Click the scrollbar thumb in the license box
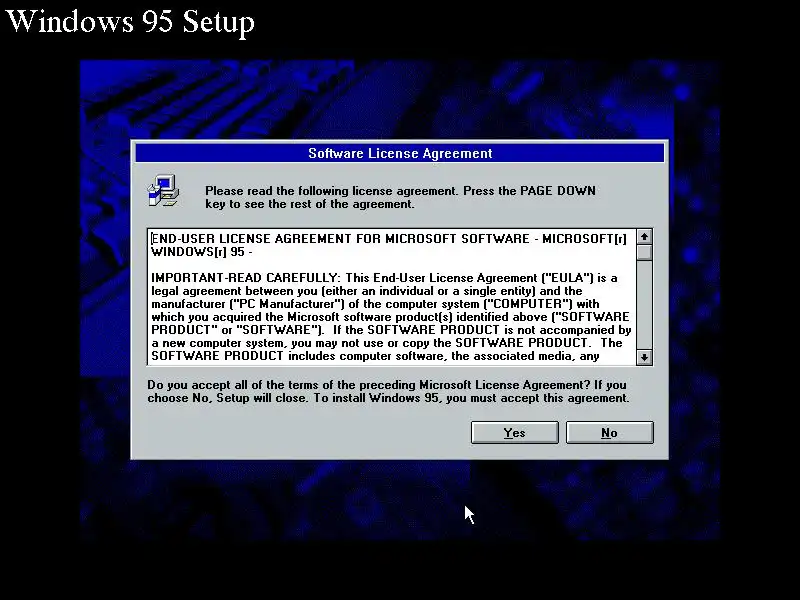The width and height of the screenshot is (800, 600). point(644,253)
